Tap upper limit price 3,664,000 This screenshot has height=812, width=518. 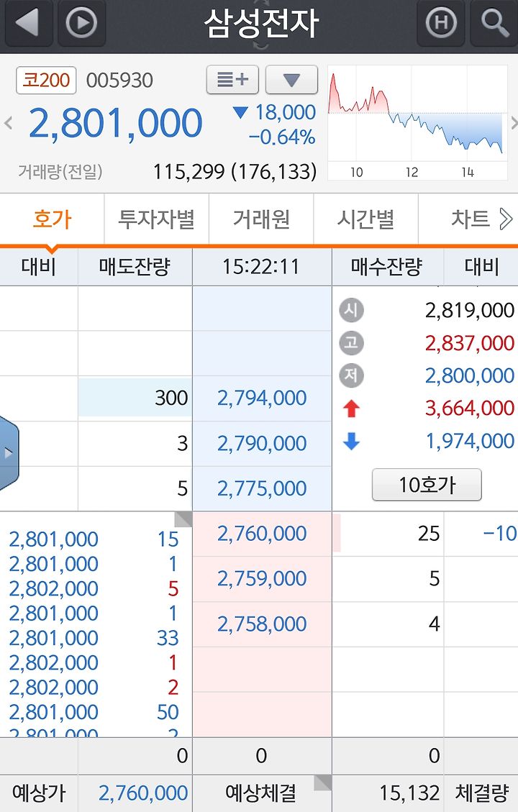(470, 408)
